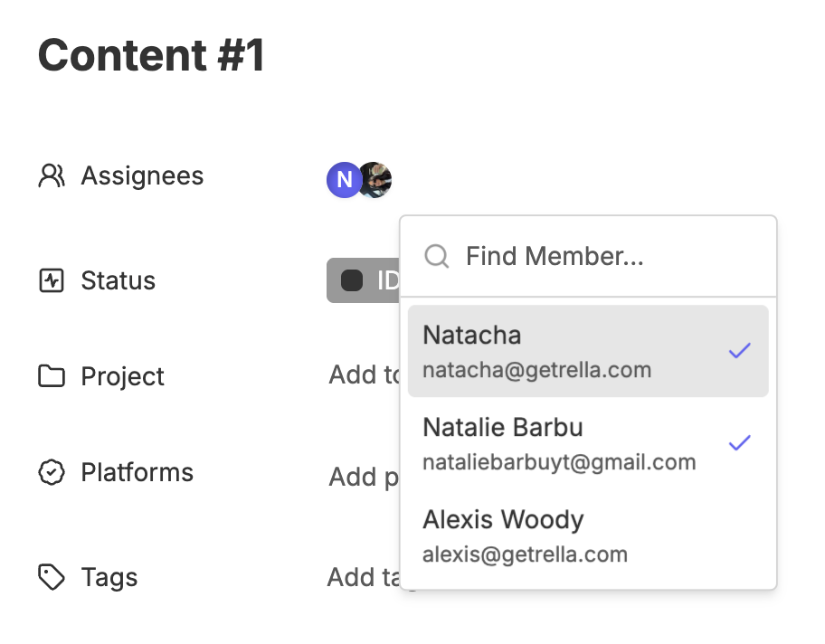Click the photo assignee avatar
The width and height of the screenshot is (825, 644).
375,180
